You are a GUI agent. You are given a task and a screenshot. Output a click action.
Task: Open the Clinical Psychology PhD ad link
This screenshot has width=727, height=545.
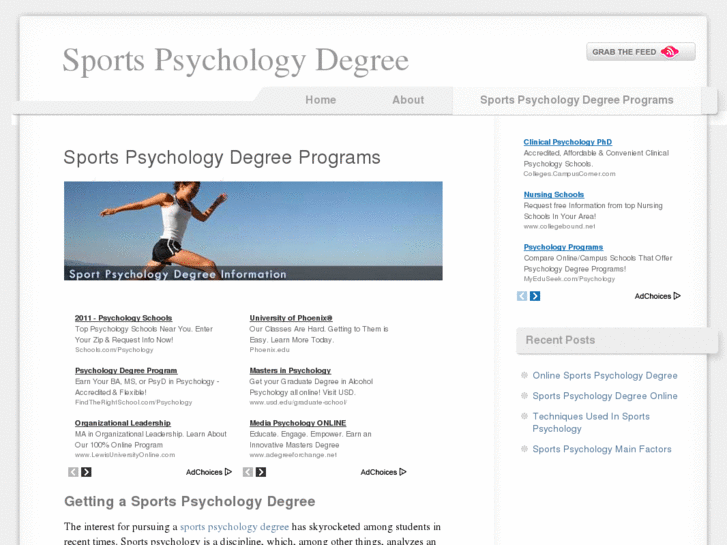point(568,142)
